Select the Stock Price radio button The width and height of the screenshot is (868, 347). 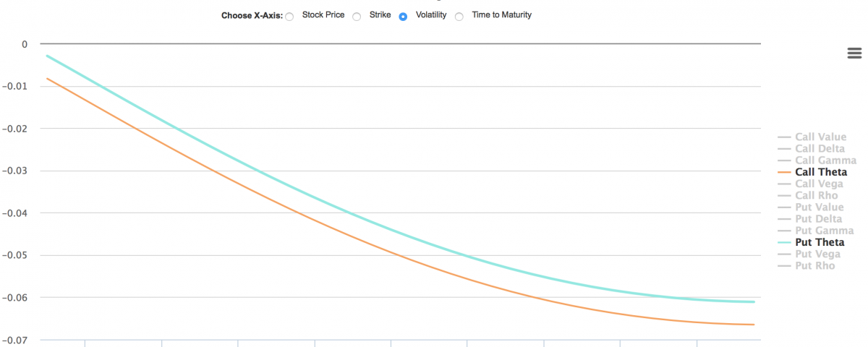tap(289, 17)
